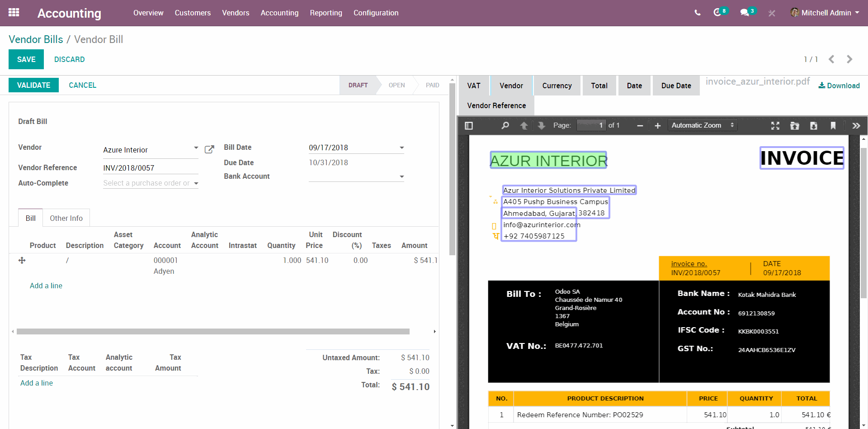The width and height of the screenshot is (868, 429).
Task: Select the Vendor Reference extraction button
Action: coord(496,105)
